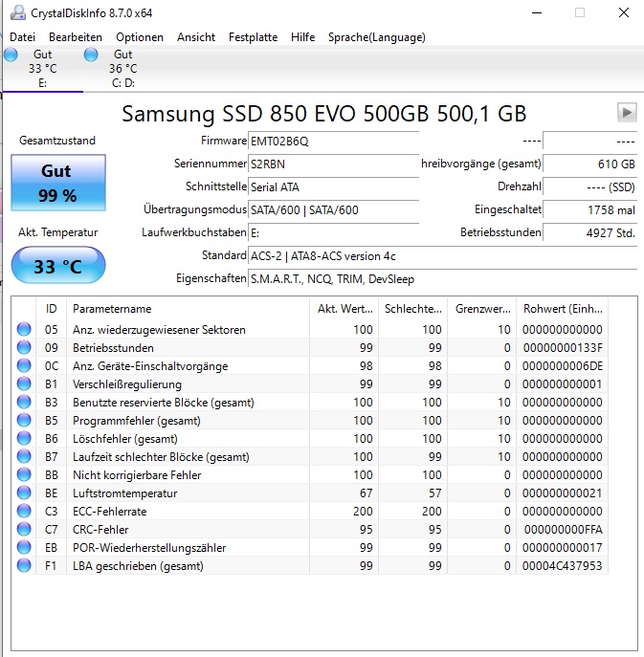Click status orb for B1 Verschleißregulierung

point(24,383)
